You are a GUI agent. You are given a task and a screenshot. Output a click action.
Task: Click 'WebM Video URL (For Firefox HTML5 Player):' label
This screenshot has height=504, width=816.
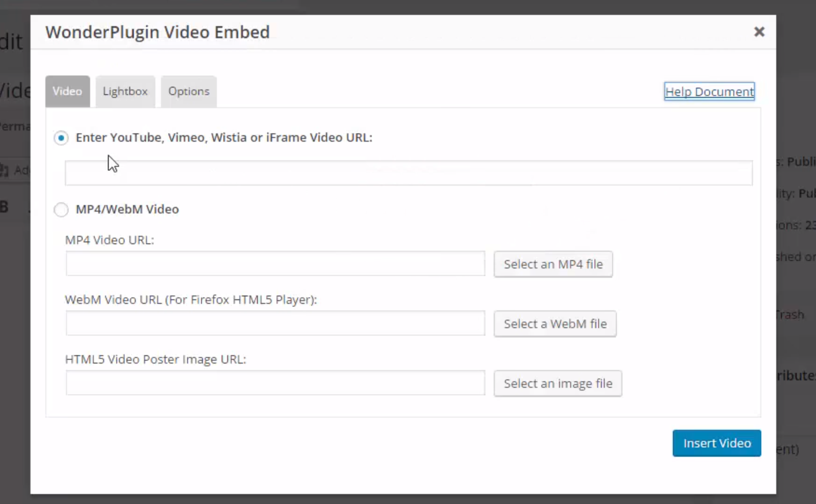191,300
